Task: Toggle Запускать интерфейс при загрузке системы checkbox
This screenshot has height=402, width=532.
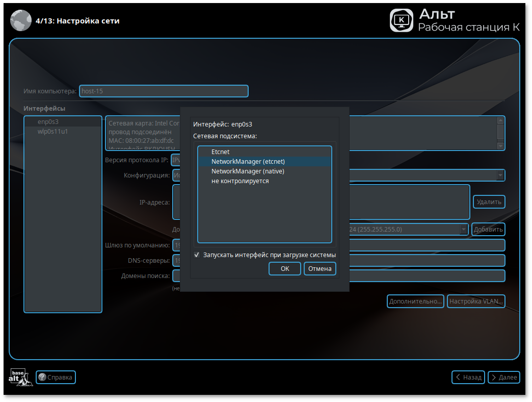Action: point(197,255)
